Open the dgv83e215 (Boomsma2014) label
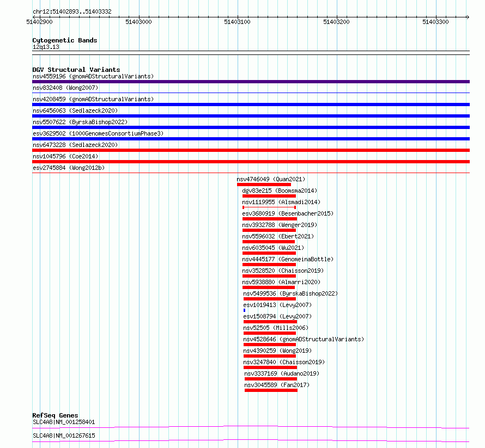The image size is (485, 448). [280, 191]
